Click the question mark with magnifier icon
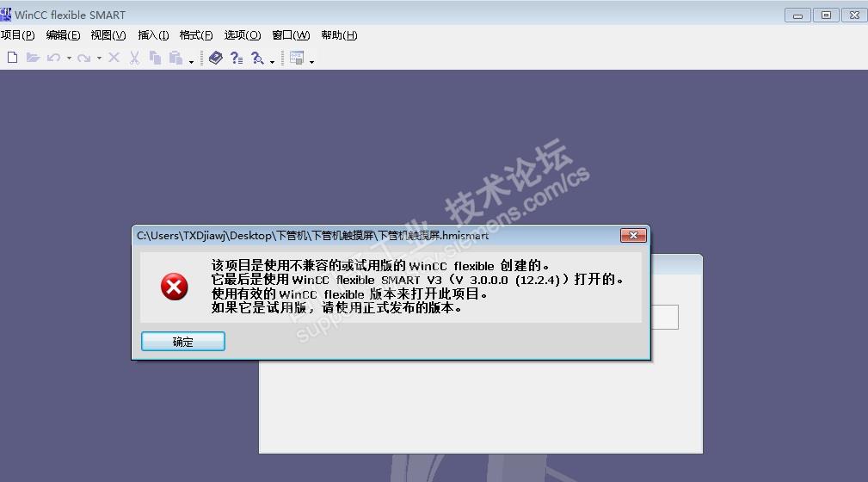868x482 pixels. pos(257,58)
